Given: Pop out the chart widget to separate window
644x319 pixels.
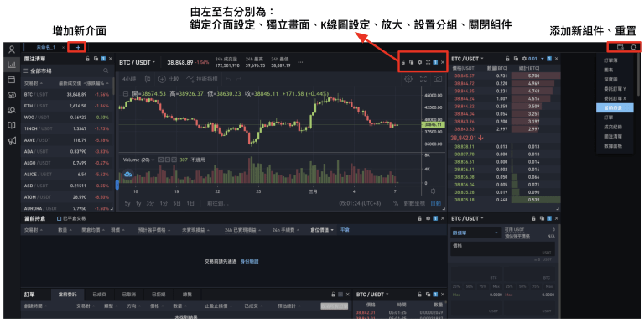Looking at the screenshot, I should (x=411, y=62).
